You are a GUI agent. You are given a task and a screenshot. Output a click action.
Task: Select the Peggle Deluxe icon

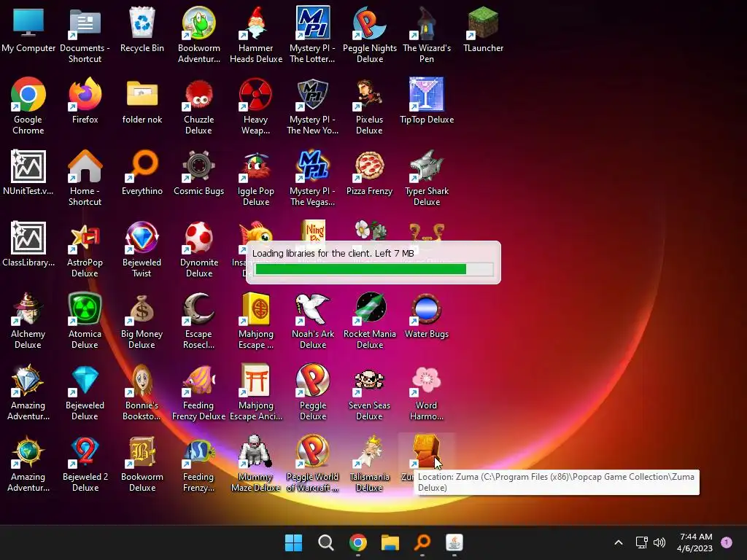pyautogui.click(x=313, y=379)
